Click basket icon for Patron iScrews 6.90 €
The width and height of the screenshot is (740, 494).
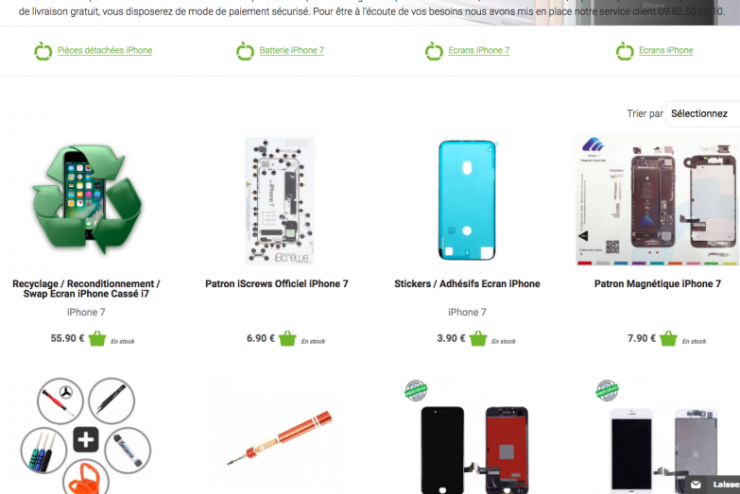[287, 338]
